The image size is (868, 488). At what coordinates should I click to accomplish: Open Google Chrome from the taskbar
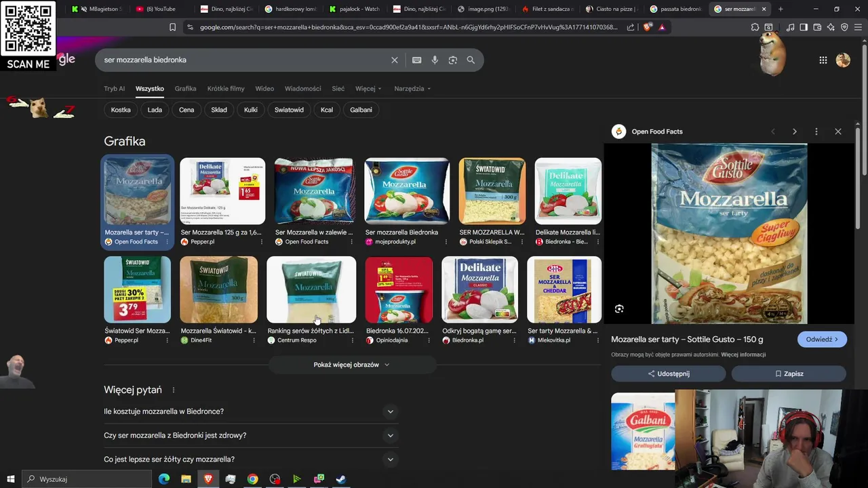[x=252, y=479]
